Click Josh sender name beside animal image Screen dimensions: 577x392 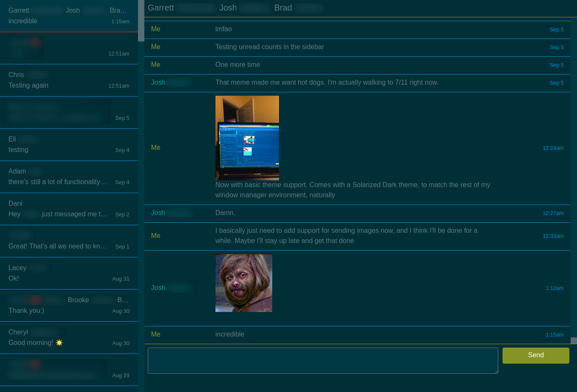click(x=158, y=288)
